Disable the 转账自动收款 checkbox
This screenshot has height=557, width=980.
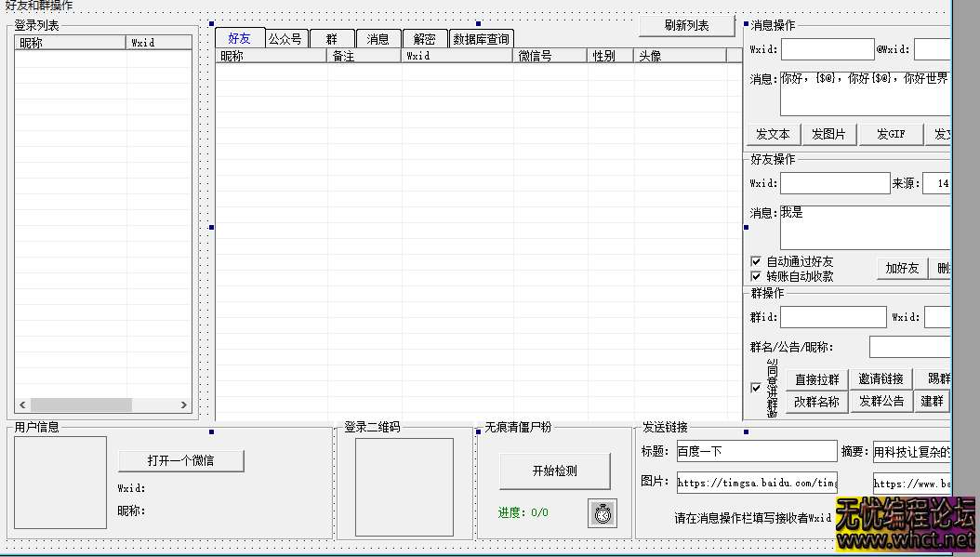click(757, 275)
